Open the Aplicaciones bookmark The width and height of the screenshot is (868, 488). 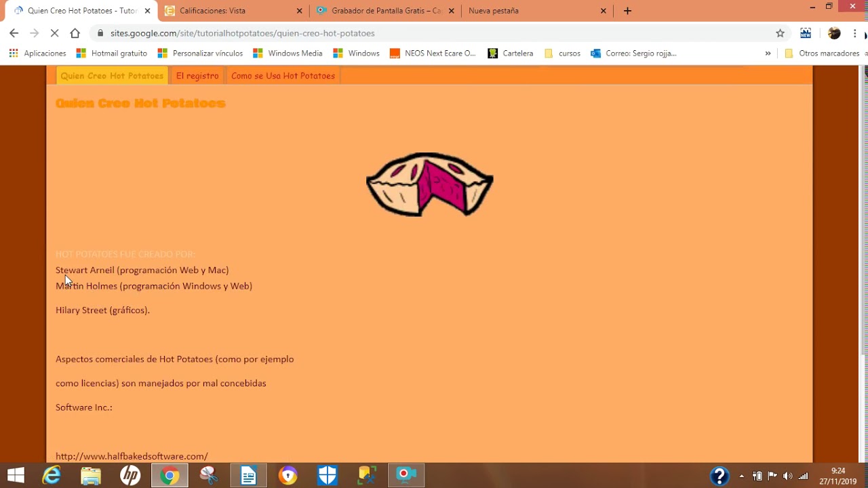[x=37, y=54]
